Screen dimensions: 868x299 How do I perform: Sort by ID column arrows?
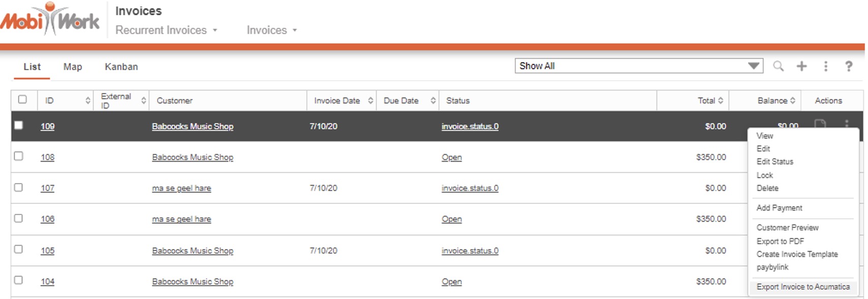88,101
